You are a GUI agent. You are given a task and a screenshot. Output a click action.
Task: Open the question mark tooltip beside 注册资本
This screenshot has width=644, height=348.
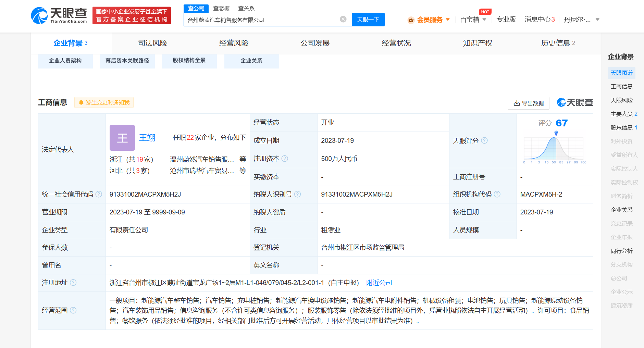(x=285, y=159)
